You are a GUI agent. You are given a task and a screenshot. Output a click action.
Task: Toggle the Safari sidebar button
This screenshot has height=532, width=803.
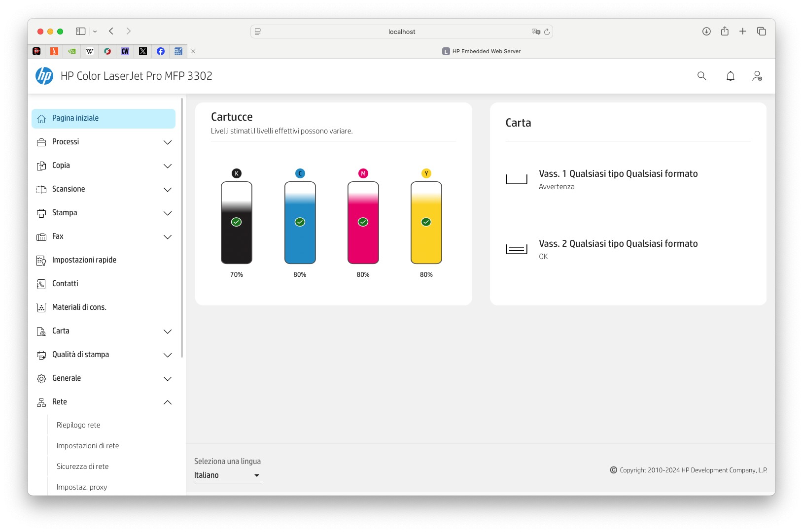click(81, 31)
